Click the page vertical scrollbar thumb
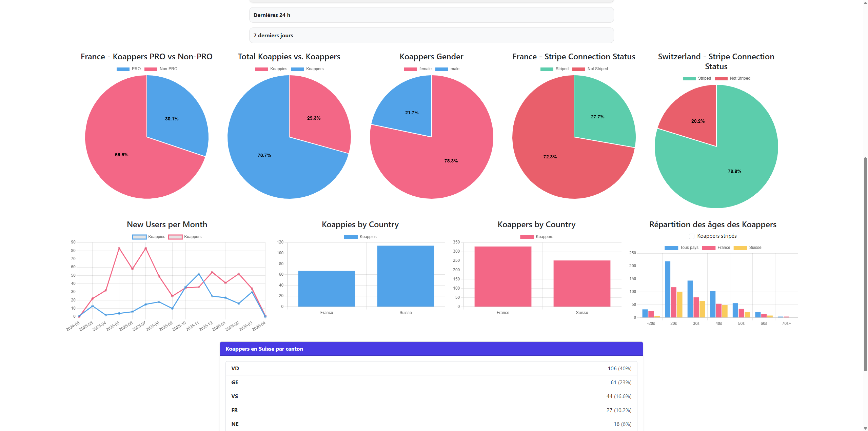The image size is (868, 431). coord(865,265)
